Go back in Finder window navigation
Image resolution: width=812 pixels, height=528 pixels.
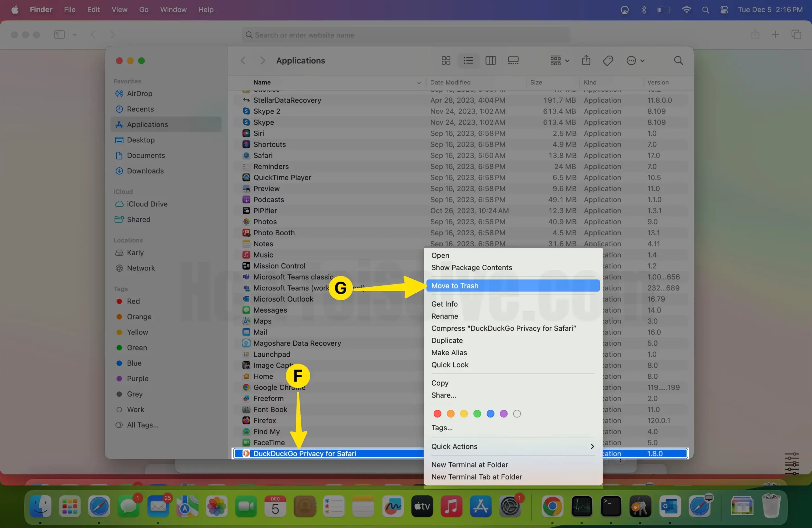[x=243, y=61]
